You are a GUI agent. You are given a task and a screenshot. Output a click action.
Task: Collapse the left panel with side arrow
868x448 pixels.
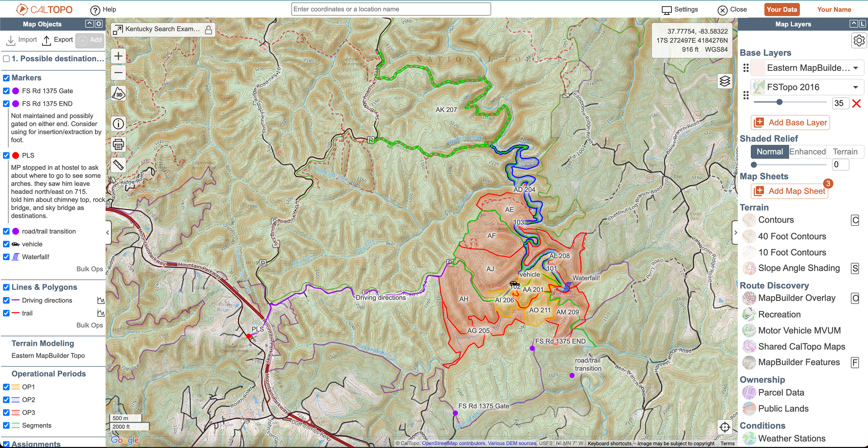tap(107, 232)
